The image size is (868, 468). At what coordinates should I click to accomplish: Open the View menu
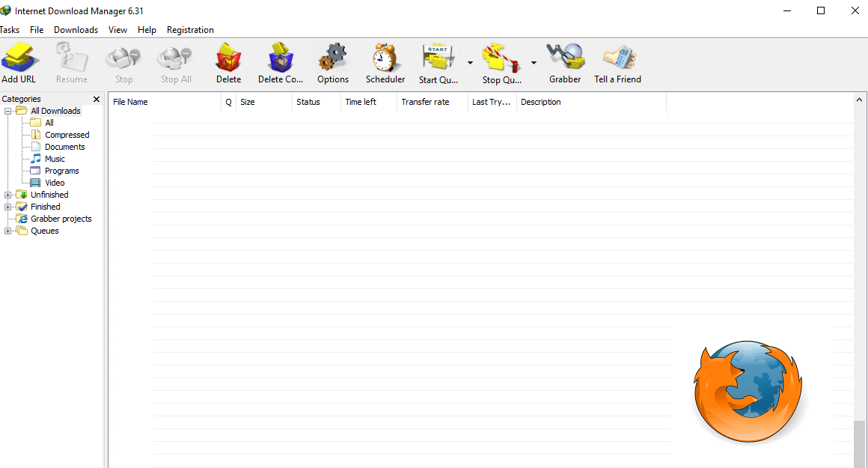[117, 30]
